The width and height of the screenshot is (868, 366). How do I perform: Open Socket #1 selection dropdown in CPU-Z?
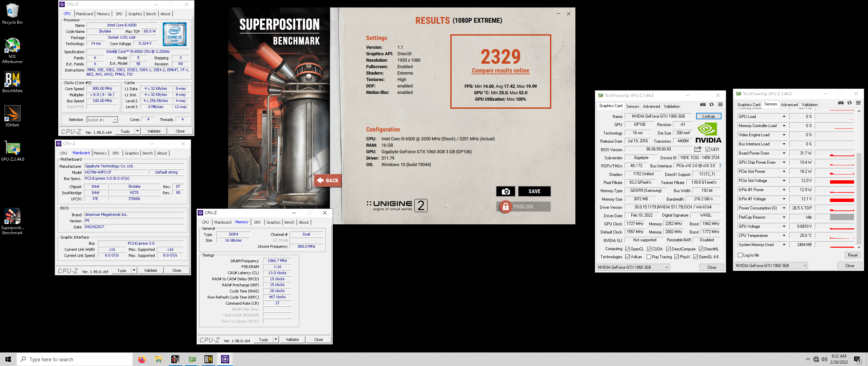click(102, 120)
